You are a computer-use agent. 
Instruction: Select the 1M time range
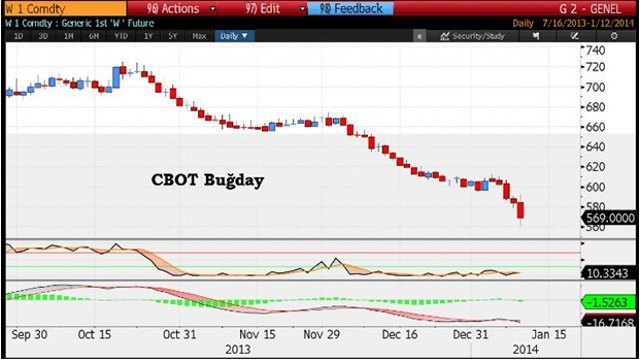click(x=68, y=36)
